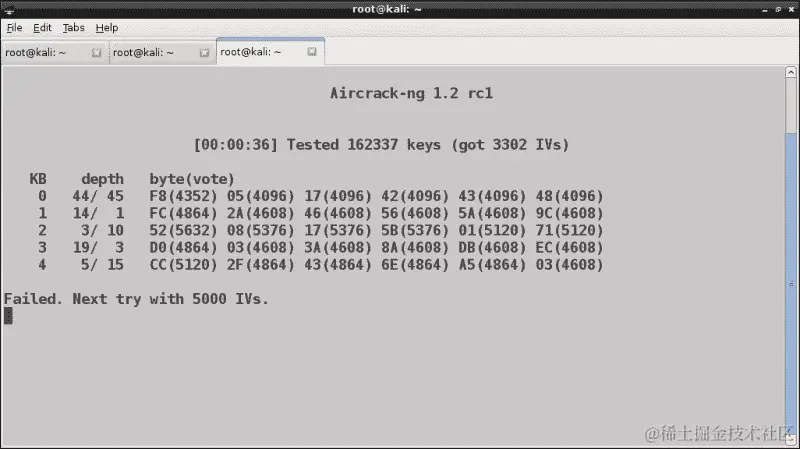Click value 56(4608) in row 1
The height and width of the screenshot is (449, 800).
tap(415, 213)
